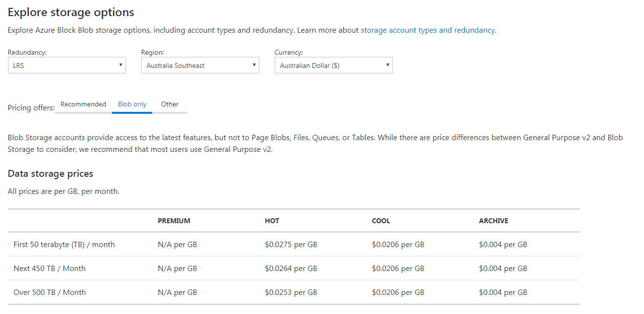644x314 pixels.
Task: Click the HOT column header
Action: (272, 221)
